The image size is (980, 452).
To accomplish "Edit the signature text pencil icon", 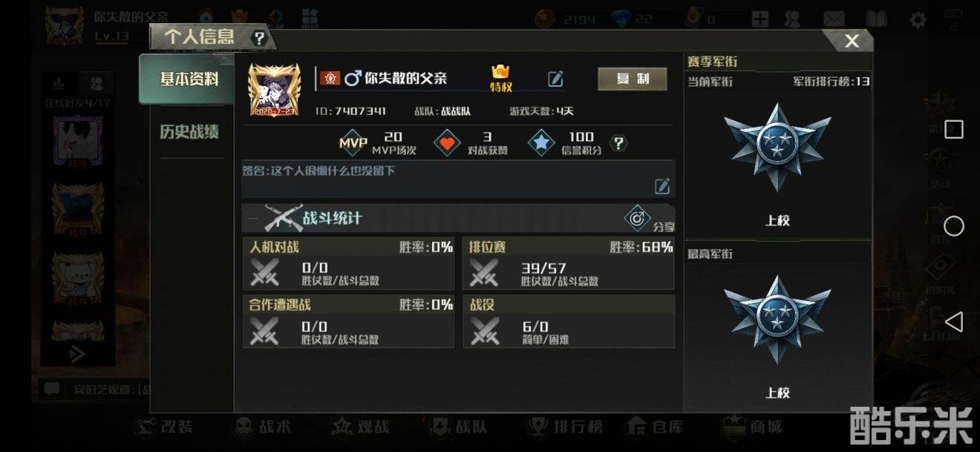I will [662, 186].
